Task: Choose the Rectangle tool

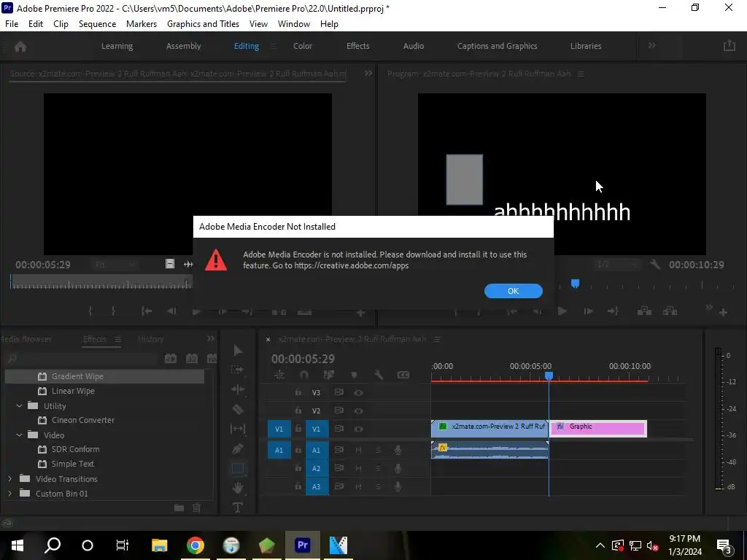Action: [x=238, y=469]
